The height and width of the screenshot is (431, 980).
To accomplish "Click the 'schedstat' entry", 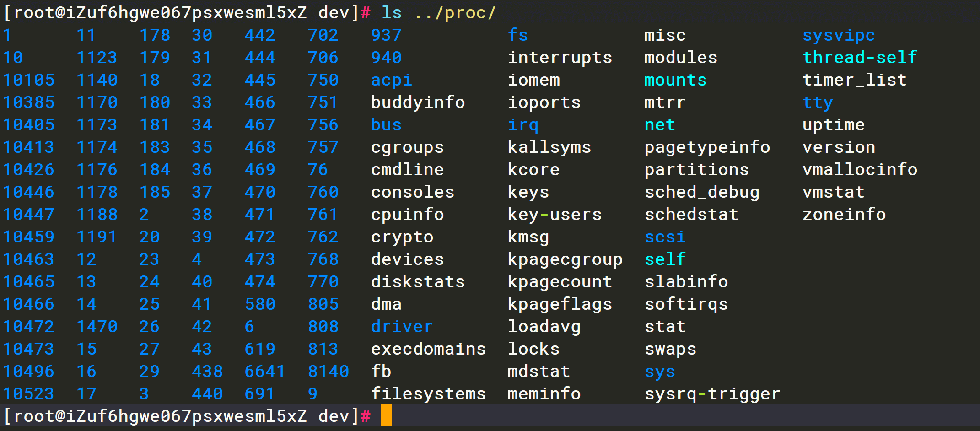I will pos(692,214).
